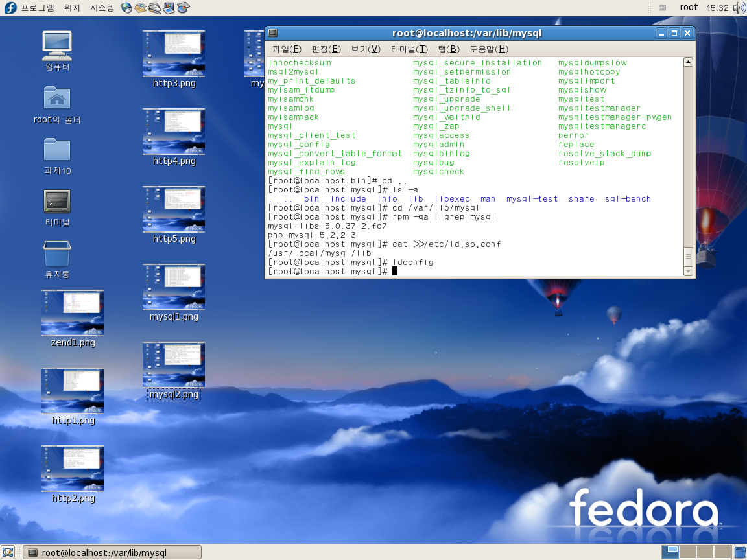This screenshot has width=747, height=560.
Task: Open the 휴지통 trash icon
Action: coord(57,255)
